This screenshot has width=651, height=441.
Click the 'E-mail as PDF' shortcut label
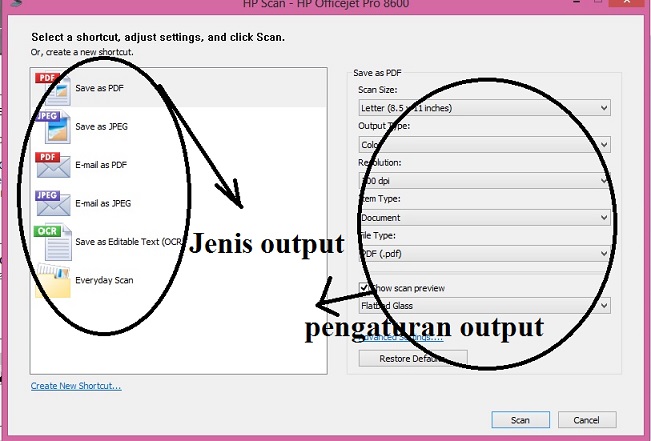(x=101, y=165)
